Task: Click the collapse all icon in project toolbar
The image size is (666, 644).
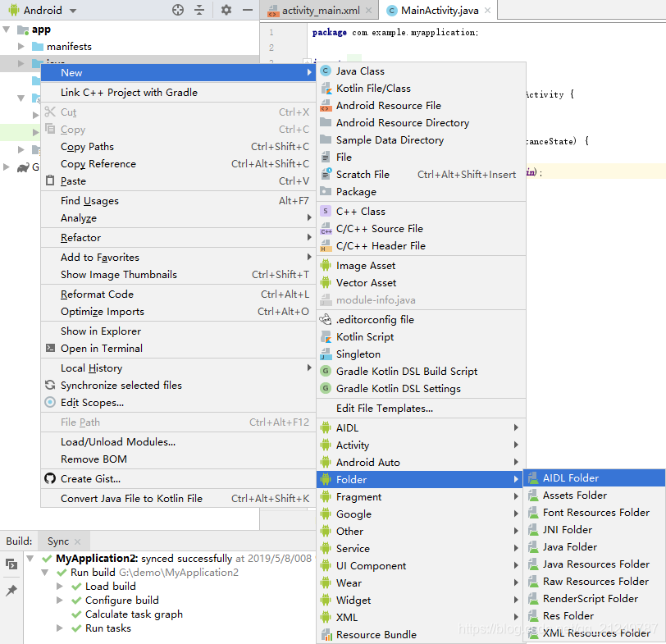Action: tap(199, 10)
